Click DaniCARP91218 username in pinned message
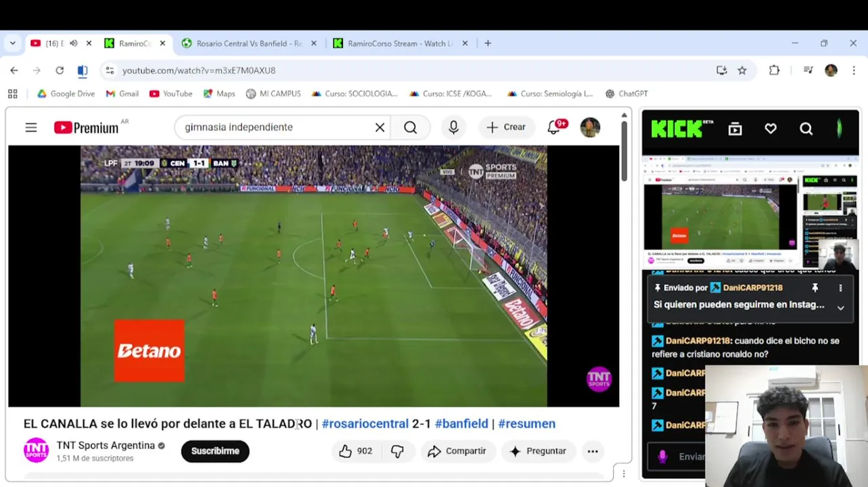 (752, 288)
